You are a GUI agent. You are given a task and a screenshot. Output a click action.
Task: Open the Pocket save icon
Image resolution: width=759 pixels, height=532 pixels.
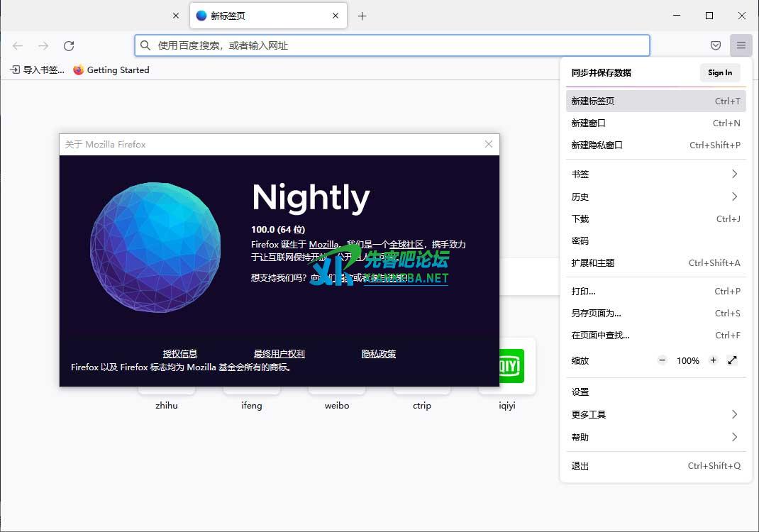click(x=716, y=46)
